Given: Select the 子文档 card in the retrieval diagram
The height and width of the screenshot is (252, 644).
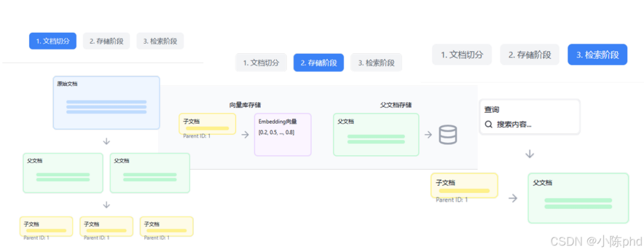Looking at the screenshot, I should [465, 185].
